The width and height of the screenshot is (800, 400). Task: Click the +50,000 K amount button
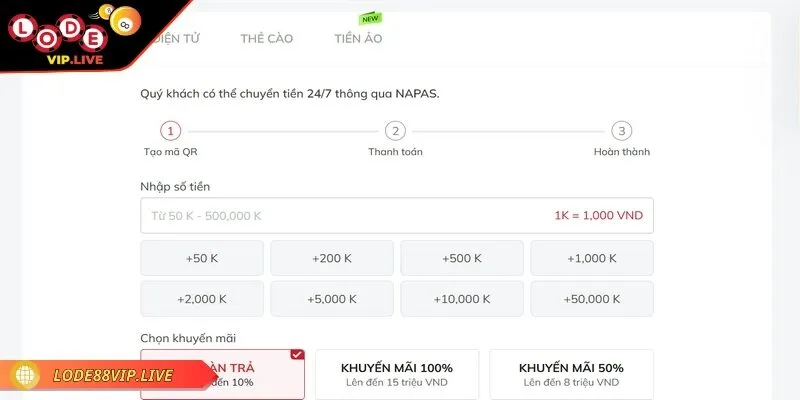coord(592,299)
